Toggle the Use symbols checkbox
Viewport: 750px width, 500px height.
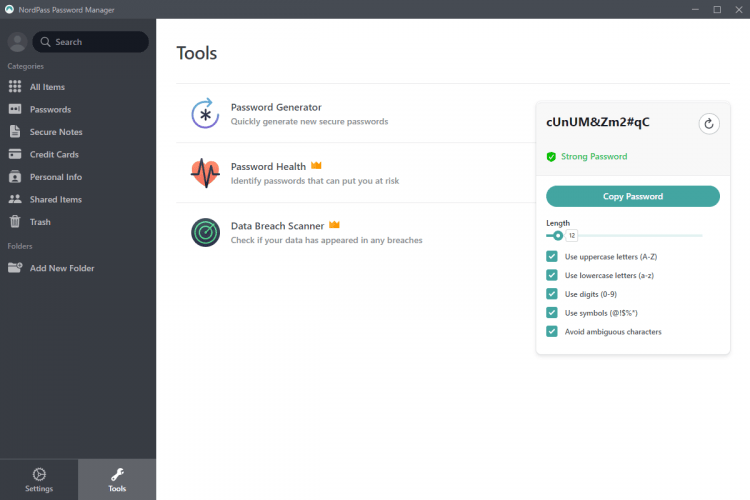tap(551, 312)
